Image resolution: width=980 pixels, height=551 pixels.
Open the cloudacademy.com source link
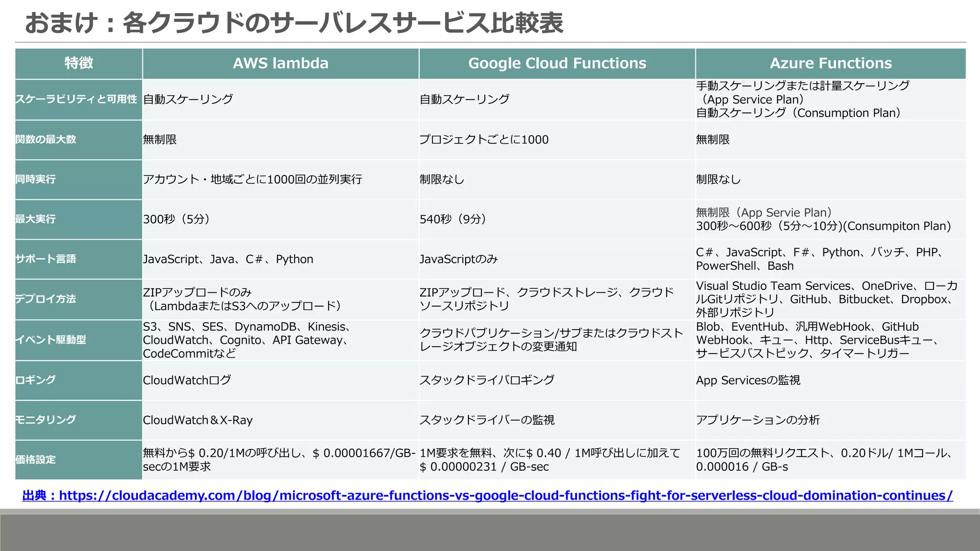click(488, 496)
